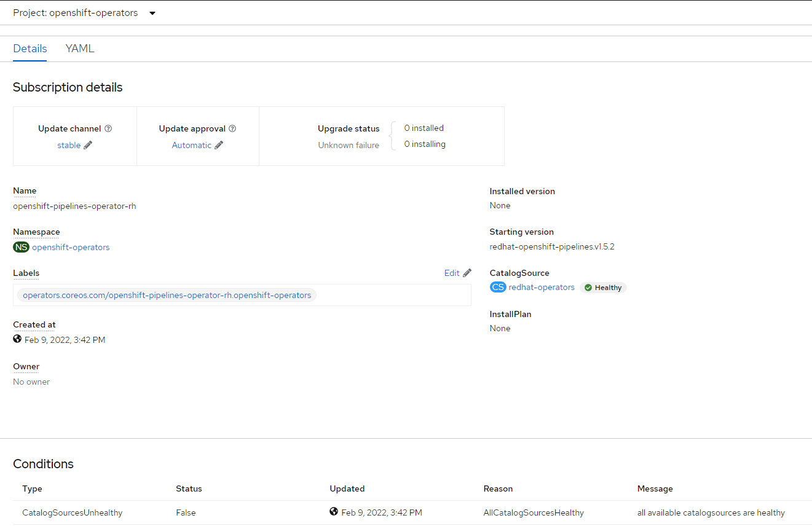Click the globe timestamp icon under Created at
This screenshot has height=526, width=812.
[17, 339]
